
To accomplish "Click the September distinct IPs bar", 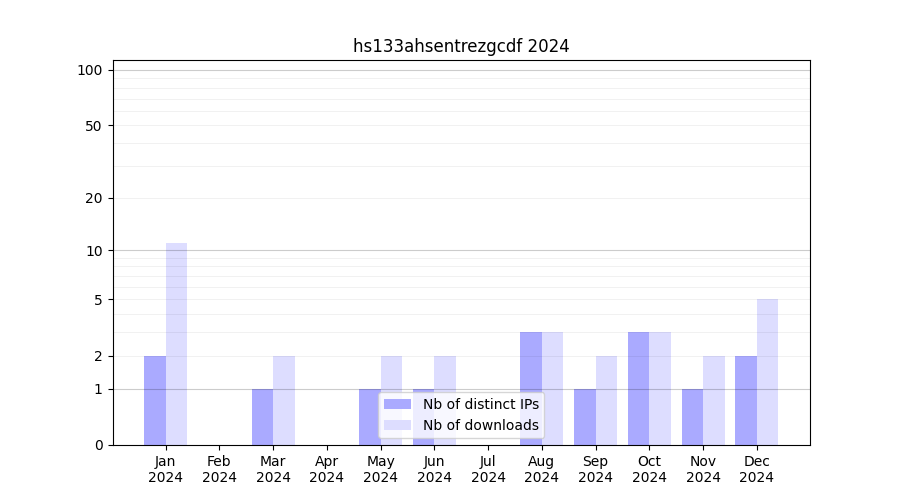I will 585,417.
